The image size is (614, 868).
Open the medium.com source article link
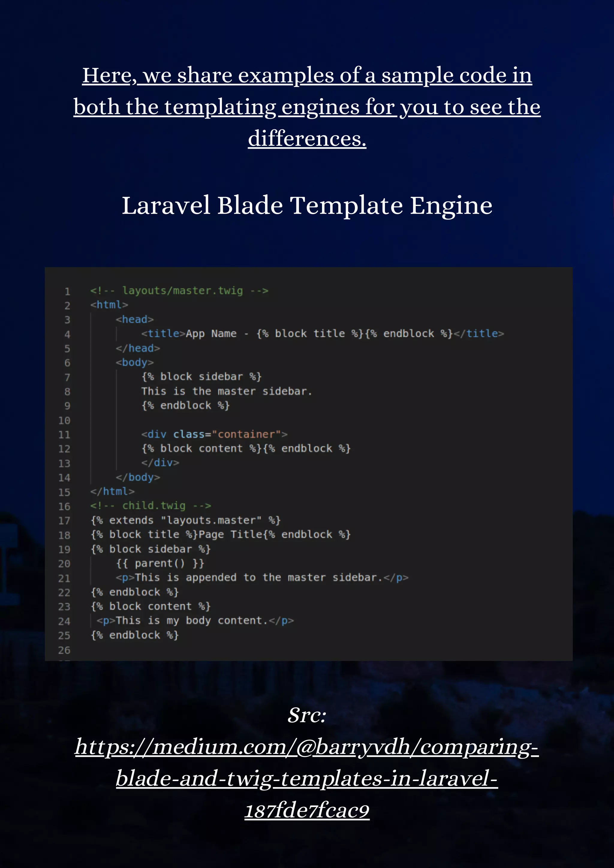307,778
